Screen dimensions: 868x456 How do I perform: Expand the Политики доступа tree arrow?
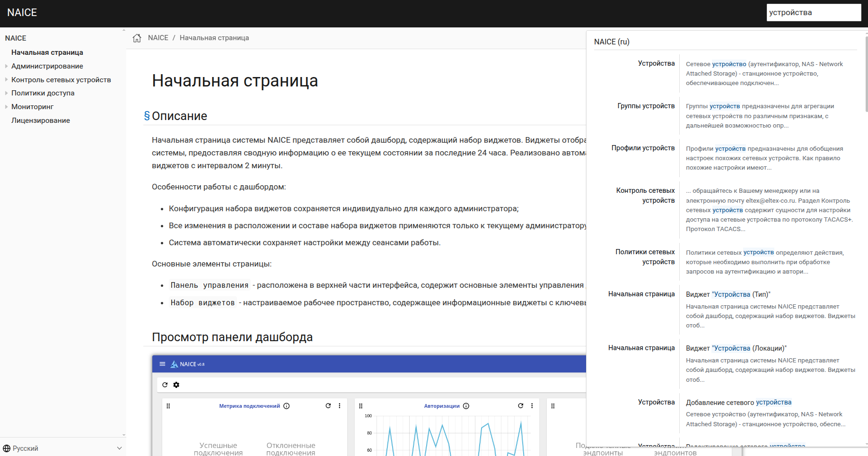click(6, 93)
